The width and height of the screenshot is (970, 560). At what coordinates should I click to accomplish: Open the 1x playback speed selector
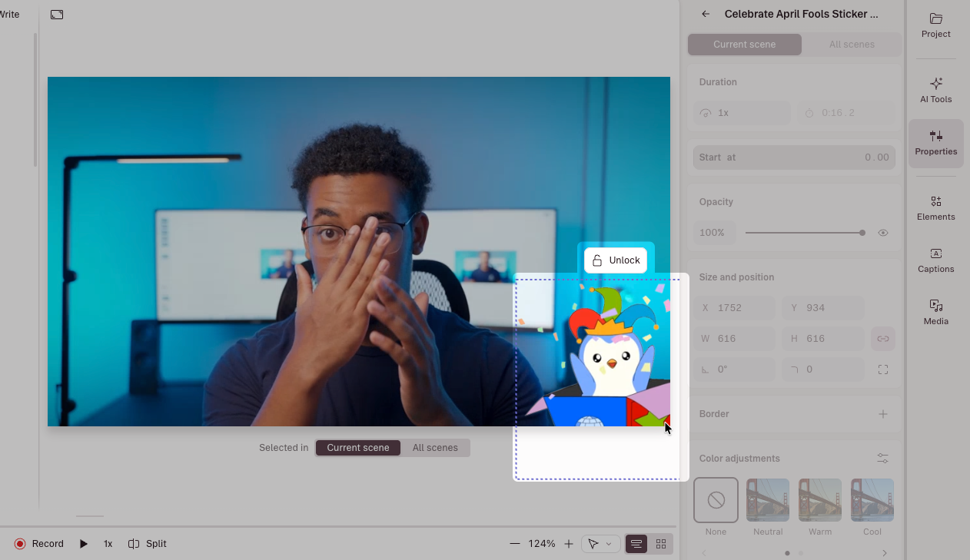coord(108,543)
